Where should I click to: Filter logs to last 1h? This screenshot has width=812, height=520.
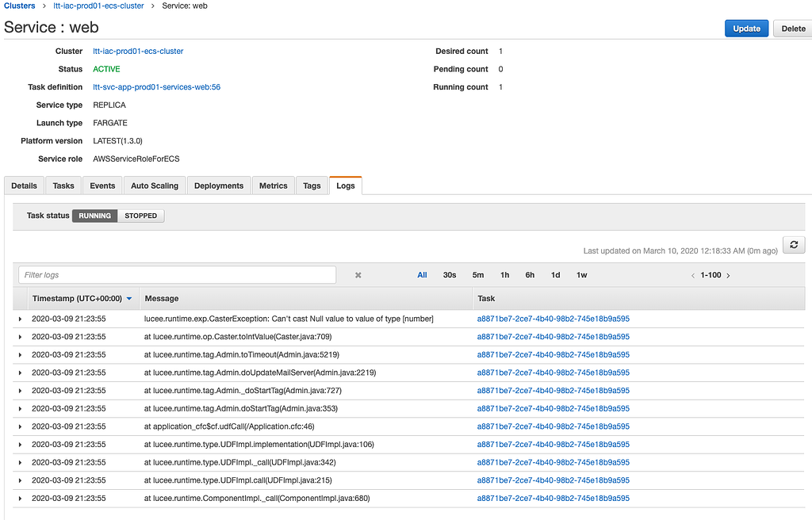tap(505, 275)
